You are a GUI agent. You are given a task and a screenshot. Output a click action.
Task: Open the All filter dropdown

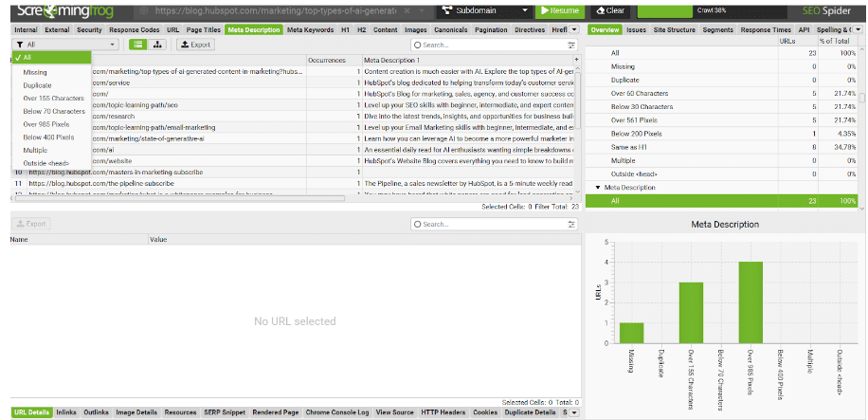pyautogui.click(x=66, y=45)
